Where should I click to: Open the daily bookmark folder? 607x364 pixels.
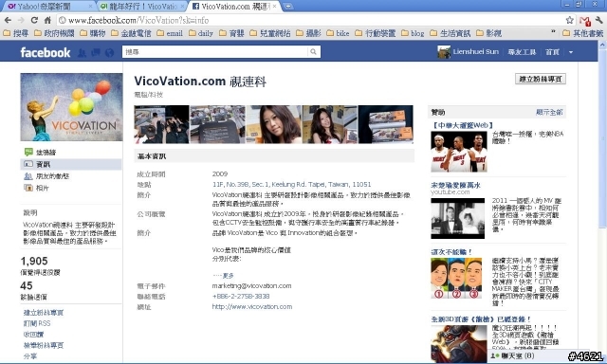(x=201, y=33)
